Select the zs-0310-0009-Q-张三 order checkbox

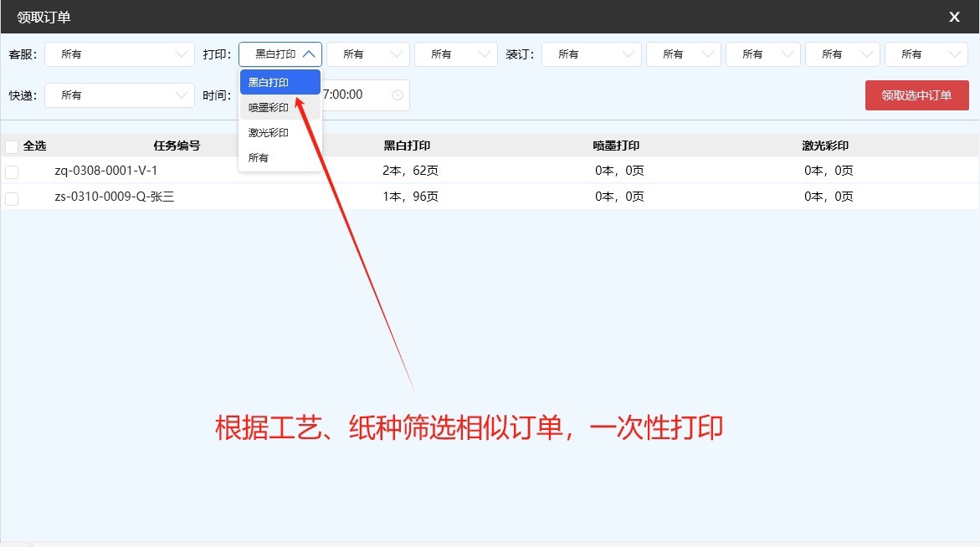click(12, 198)
